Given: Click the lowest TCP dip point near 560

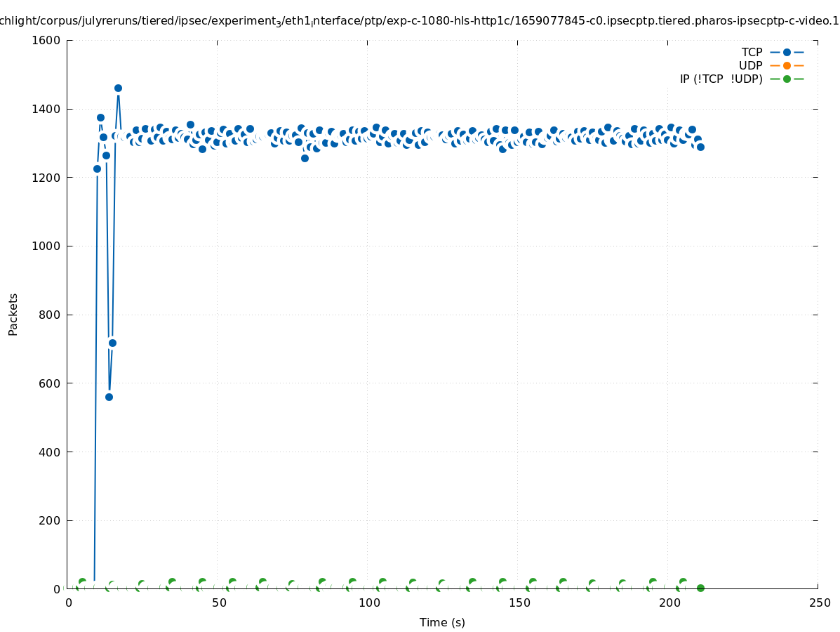Looking at the screenshot, I should (109, 397).
